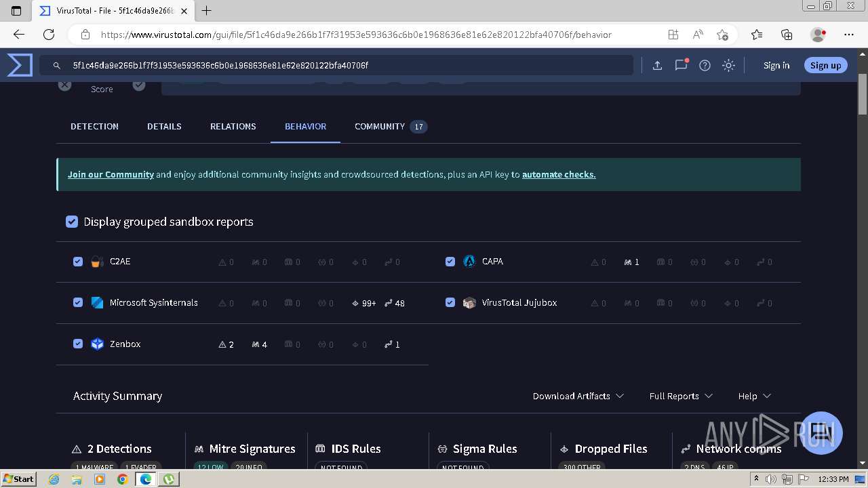
Task: Click the C2AE sandbox logo
Action: coord(97,261)
